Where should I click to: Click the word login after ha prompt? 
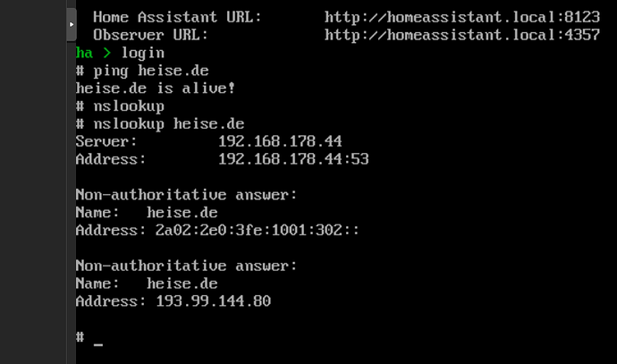142,53
